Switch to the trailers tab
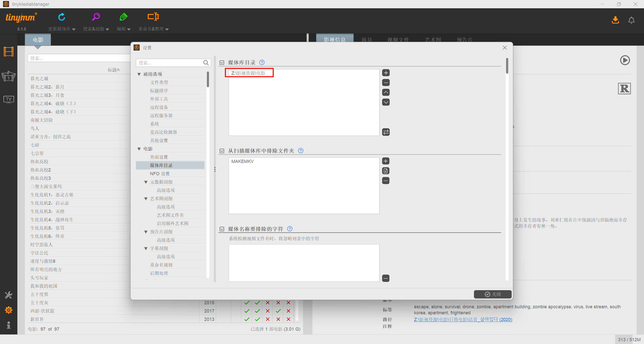The width and height of the screenshot is (644, 344). click(x=465, y=39)
